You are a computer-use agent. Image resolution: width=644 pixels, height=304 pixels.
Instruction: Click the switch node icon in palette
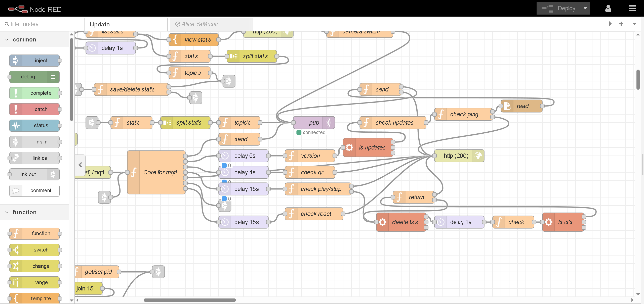tap(16, 250)
